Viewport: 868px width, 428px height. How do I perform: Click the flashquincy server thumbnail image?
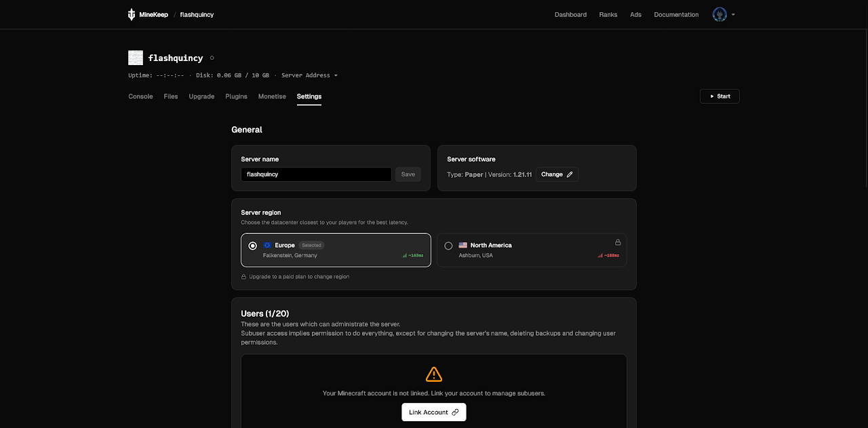coord(136,58)
